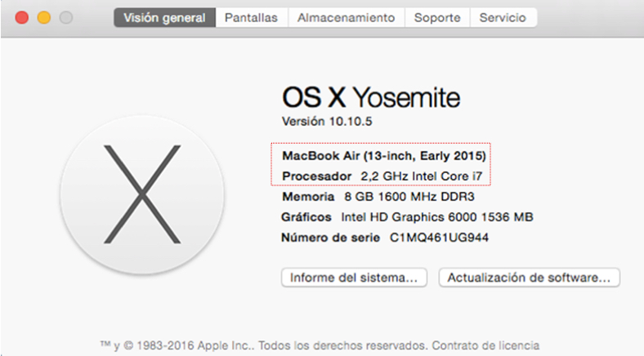Image resolution: width=644 pixels, height=356 pixels.
Task: Open the Contrato de licencia link
Action: click(485, 345)
